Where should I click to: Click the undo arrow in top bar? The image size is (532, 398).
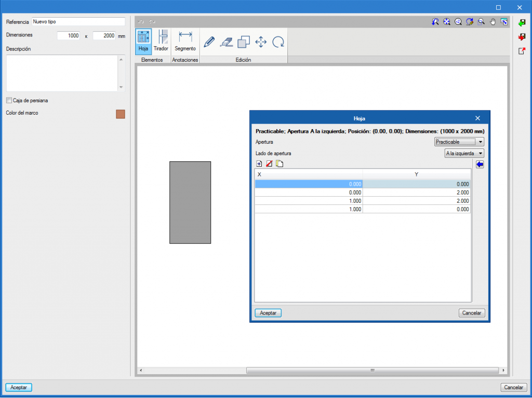(140, 22)
